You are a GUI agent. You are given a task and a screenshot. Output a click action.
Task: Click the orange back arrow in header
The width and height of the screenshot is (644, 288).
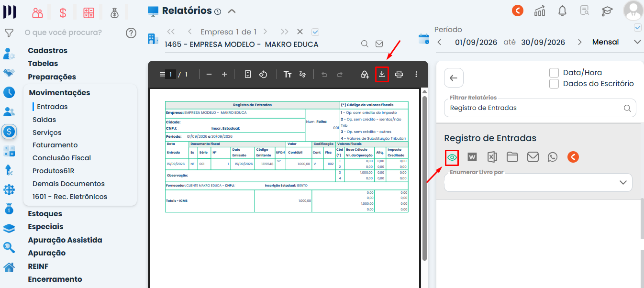tap(518, 11)
